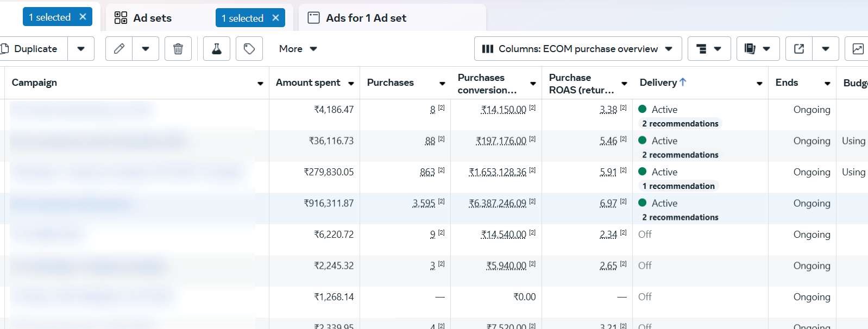Open the Purchases column menu arrow
Screen dimensions: 868x329
point(442,83)
